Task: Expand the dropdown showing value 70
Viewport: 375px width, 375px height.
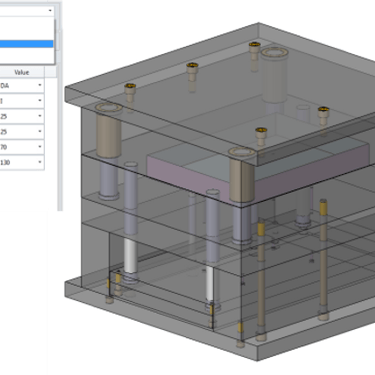Action: [x=40, y=147]
